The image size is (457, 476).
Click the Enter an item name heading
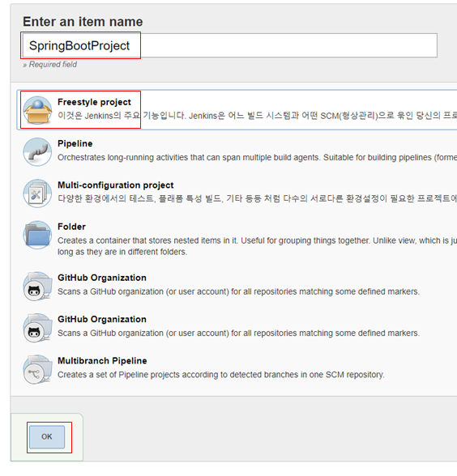pyautogui.click(x=83, y=22)
